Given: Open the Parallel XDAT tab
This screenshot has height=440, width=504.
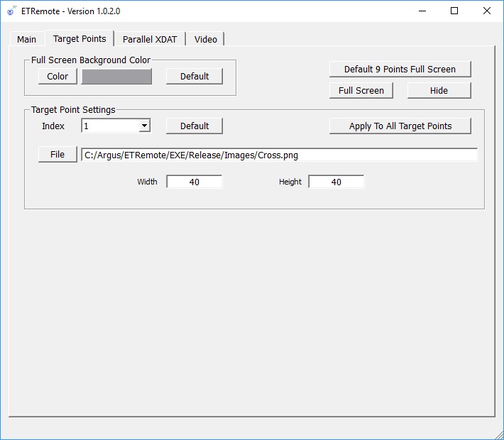Looking at the screenshot, I should click(x=150, y=39).
